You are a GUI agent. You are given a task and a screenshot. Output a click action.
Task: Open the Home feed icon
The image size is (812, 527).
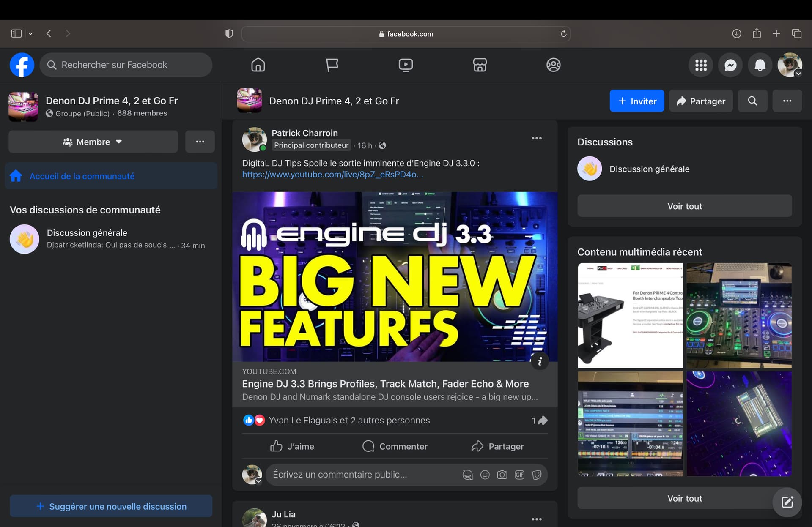coord(258,65)
